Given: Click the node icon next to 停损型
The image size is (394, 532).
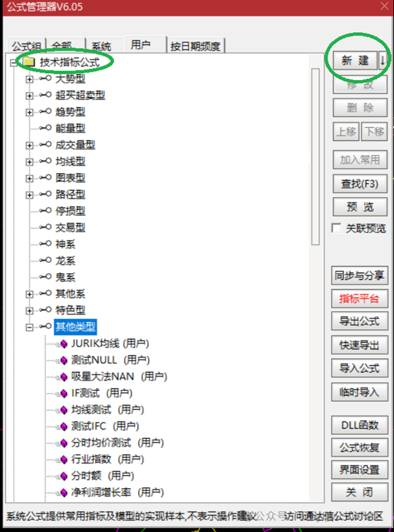Looking at the screenshot, I should coord(46,210).
